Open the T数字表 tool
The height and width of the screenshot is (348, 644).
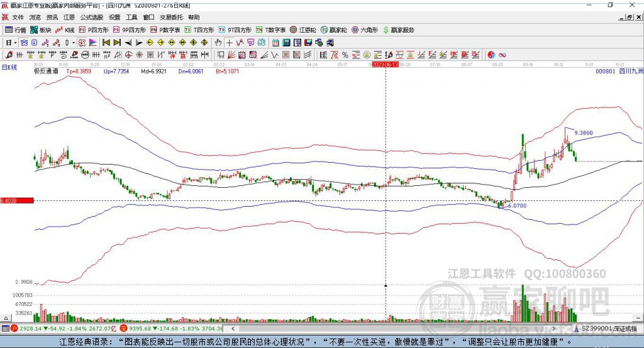[x=270, y=30]
